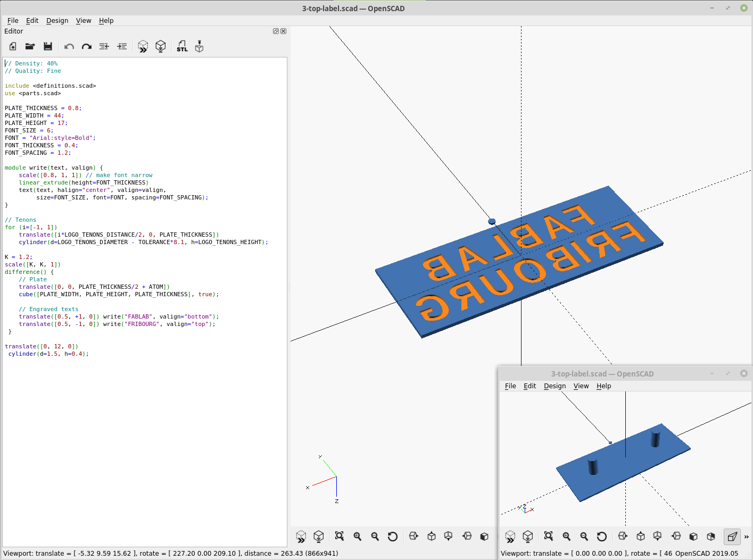The width and height of the screenshot is (753, 560).
Task: Undo the last edit in the editor
Action: (x=69, y=46)
